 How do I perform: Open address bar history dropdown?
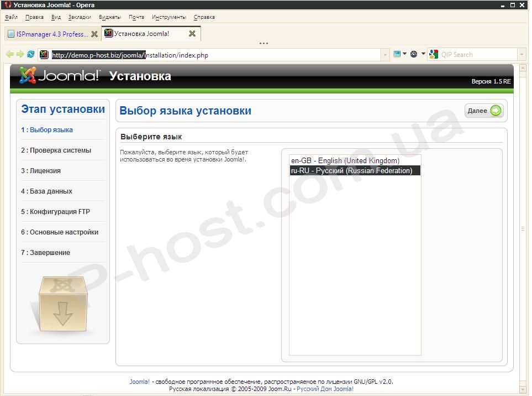pyautogui.click(x=385, y=55)
